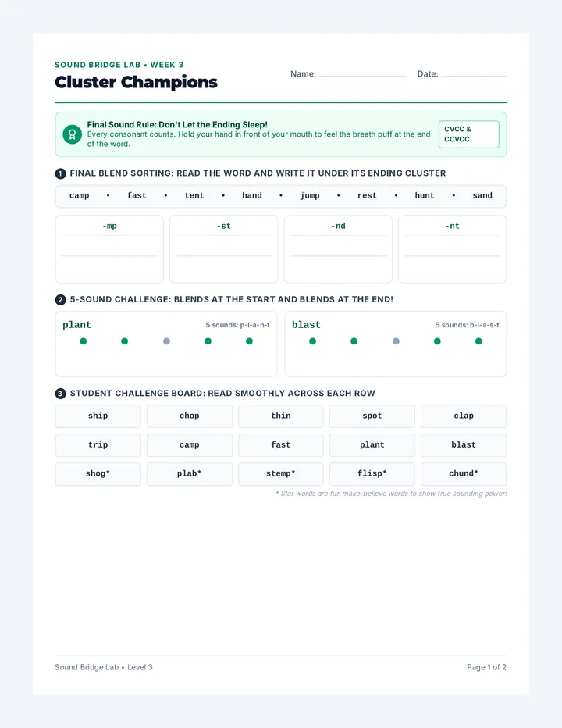Select the make-believe word flisp*

(x=372, y=473)
